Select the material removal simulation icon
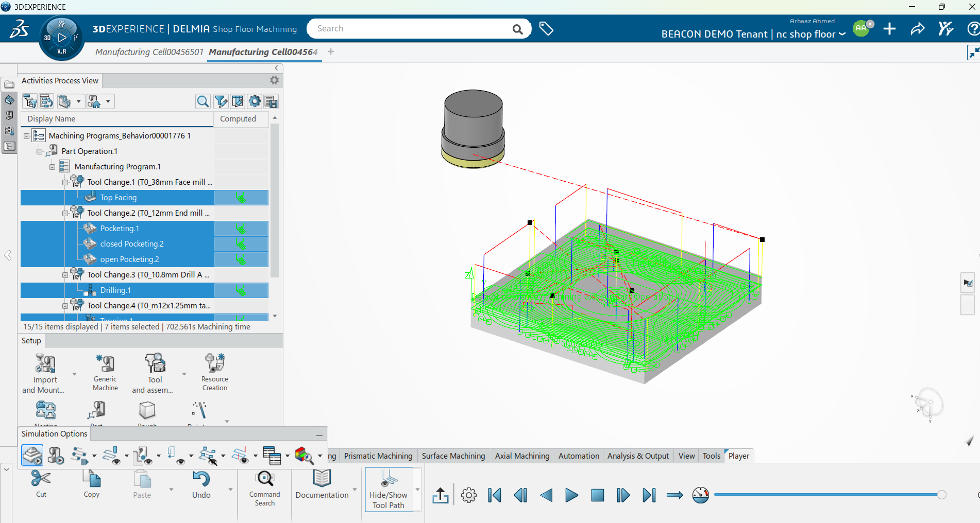The width and height of the screenshot is (980, 523). pos(32,456)
